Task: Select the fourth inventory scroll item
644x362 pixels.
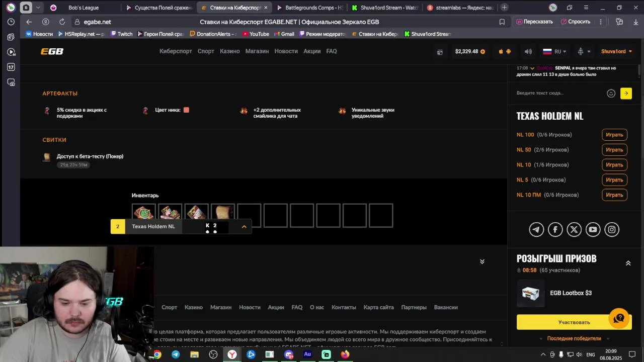Action: [223, 212]
